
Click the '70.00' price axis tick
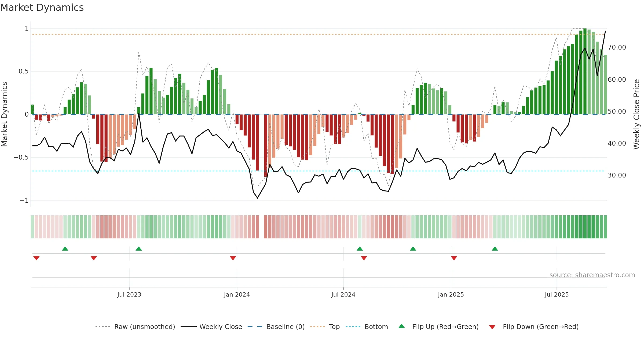(617, 47)
